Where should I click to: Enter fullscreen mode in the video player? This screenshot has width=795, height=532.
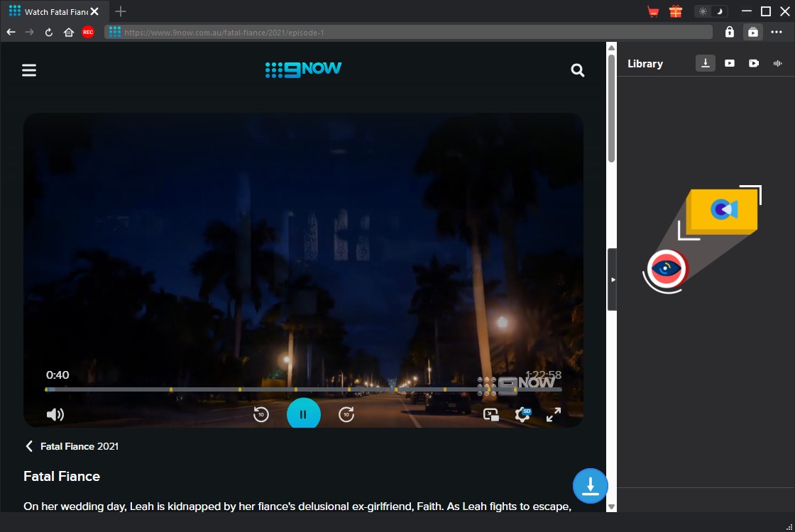pos(554,415)
